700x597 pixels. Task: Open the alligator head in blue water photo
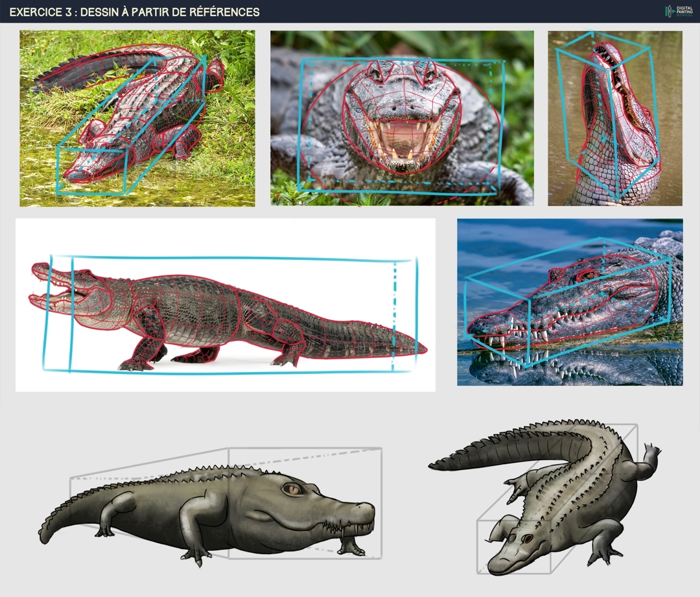click(570, 302)
